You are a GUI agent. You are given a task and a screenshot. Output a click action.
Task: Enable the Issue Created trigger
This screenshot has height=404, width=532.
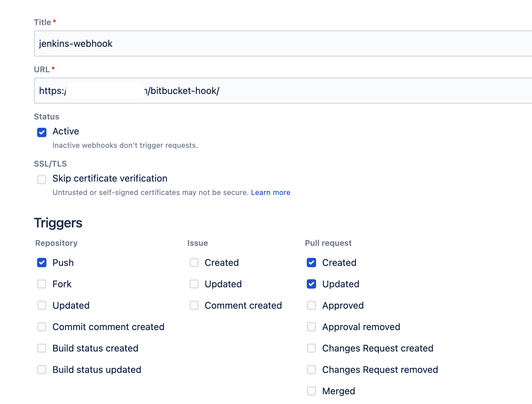click(194, 263)
